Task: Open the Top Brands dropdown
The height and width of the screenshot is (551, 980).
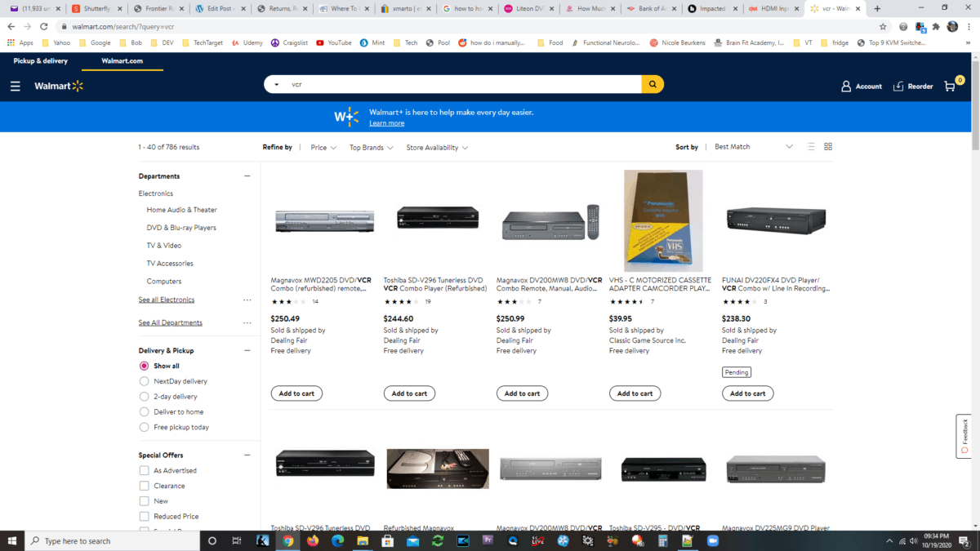Action: tap(372, 148)
